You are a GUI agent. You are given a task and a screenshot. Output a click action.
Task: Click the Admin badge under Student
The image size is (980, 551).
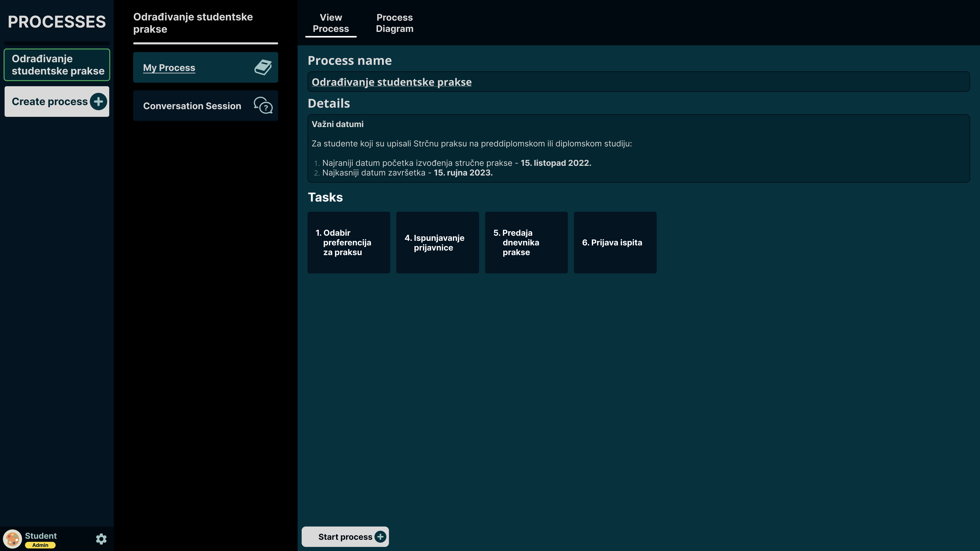click(40, 545)
